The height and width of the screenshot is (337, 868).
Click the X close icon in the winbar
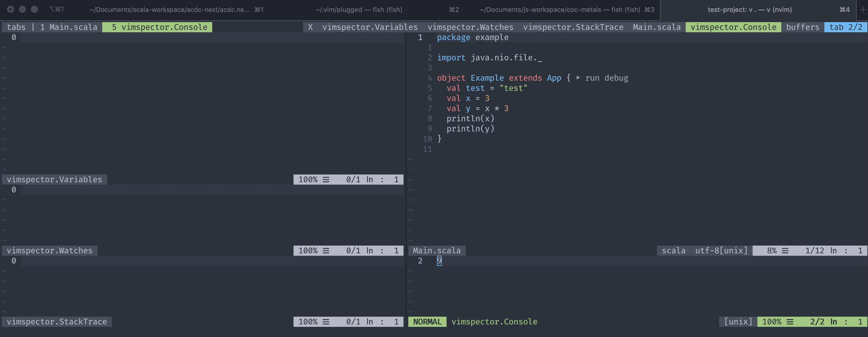(x=310, y=27)
